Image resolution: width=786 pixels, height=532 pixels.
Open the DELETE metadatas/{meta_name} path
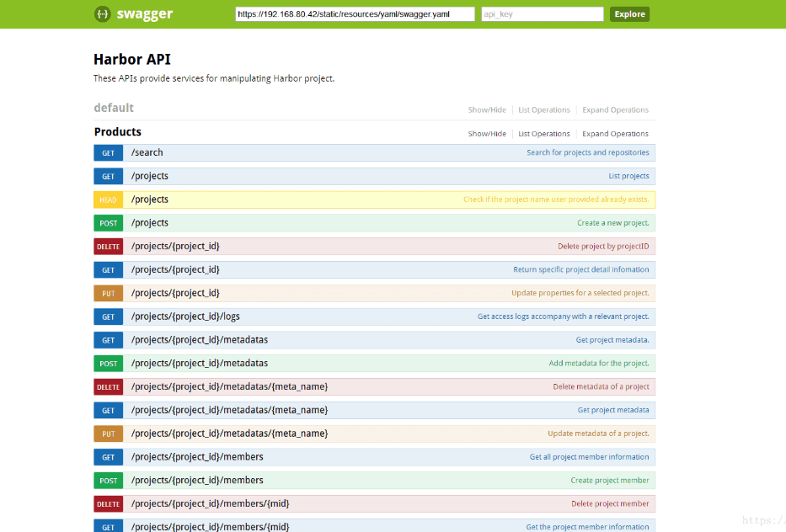point(230,386)
